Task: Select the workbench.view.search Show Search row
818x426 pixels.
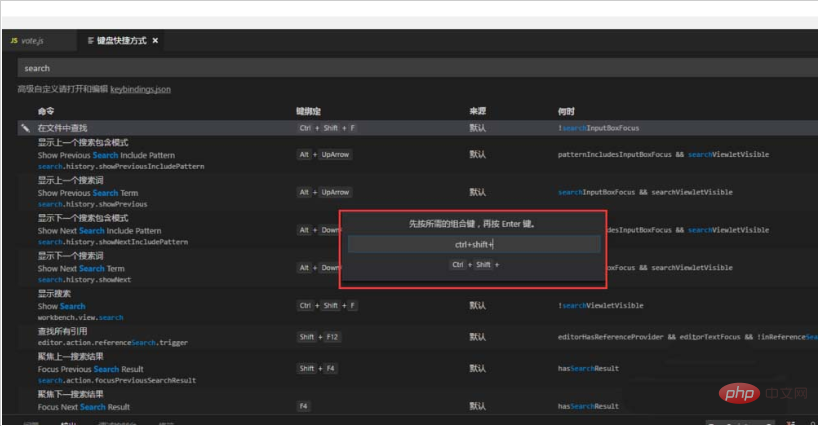Action: (x=80, y=306)
